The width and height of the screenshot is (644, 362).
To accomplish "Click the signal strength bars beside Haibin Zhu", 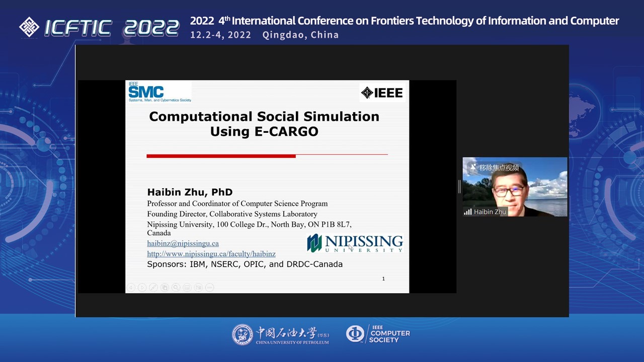I will pos(468,212).
